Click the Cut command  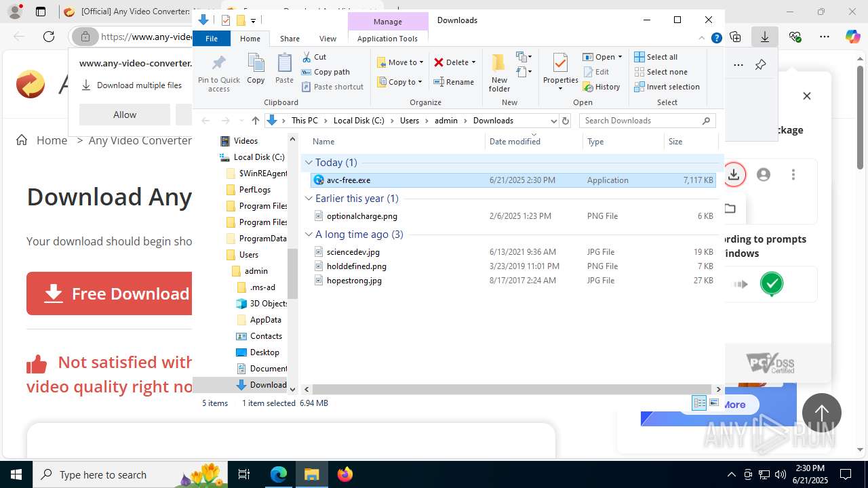(x=314, y=57)
